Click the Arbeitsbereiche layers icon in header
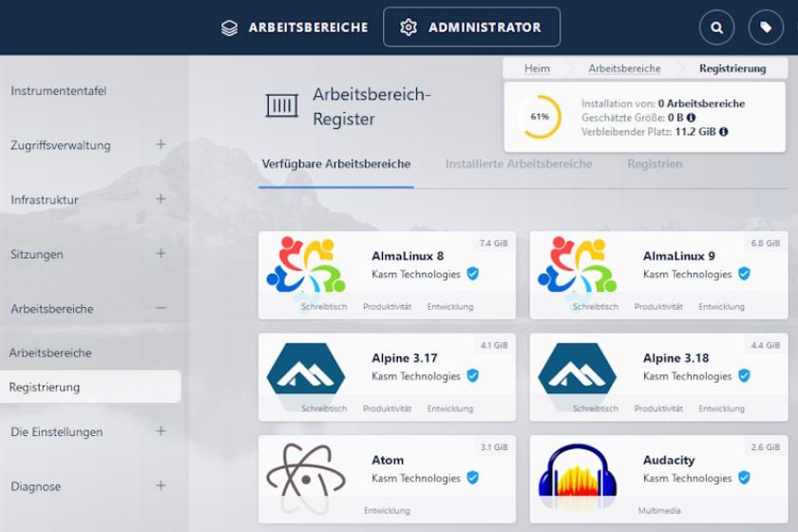The width and height of the screenshot is (798, 532). point(230,28)
